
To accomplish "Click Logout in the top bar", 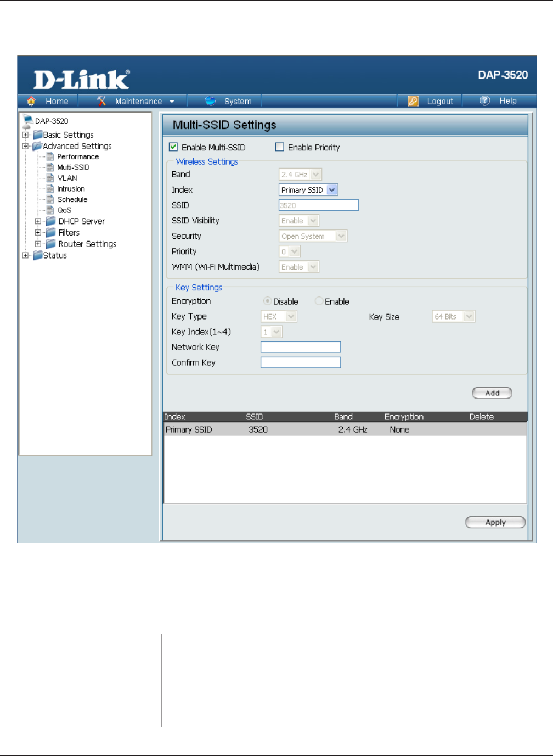I will (440, 101).
